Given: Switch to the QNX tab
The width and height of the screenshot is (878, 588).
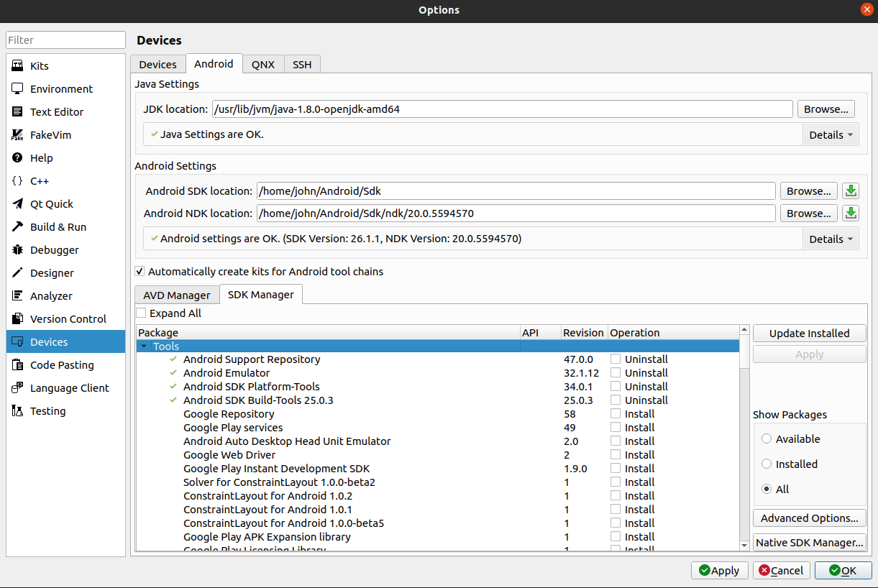Looking at the screenshot, I should coord(263,65).
